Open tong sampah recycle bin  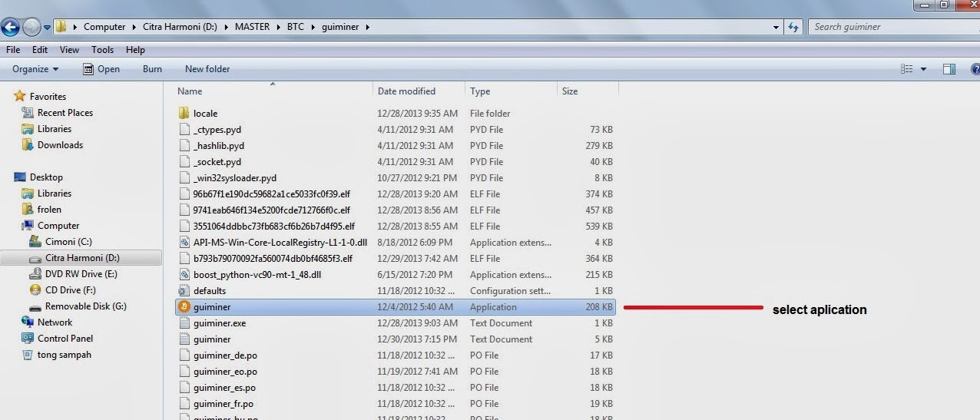[x=65, y=355]
